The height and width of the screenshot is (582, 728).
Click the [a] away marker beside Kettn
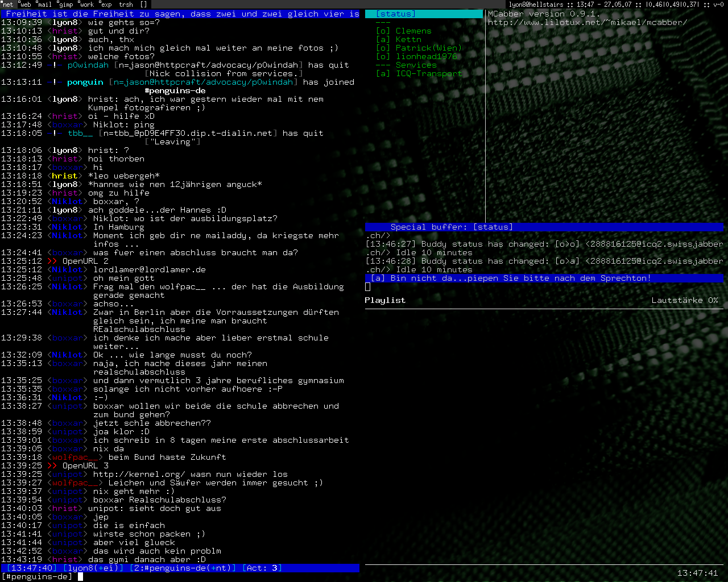[x=383, y=40]
